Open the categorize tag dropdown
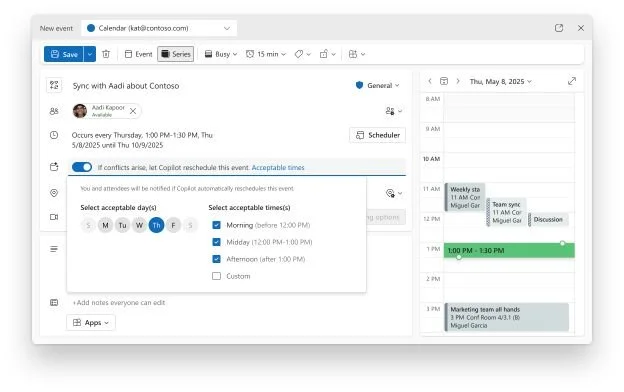This screenshot has height=392, width=624. [302, 54]
